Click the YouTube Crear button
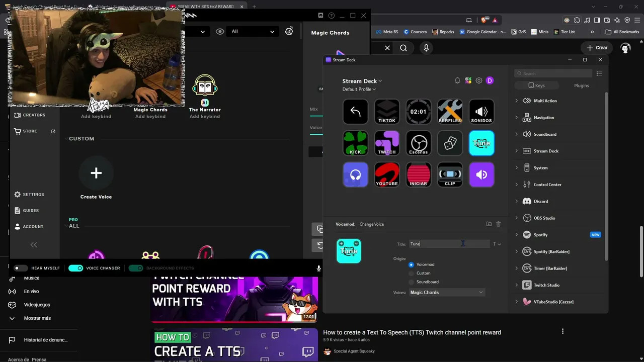This screenshot has height=362, width=644. point(597,48)
